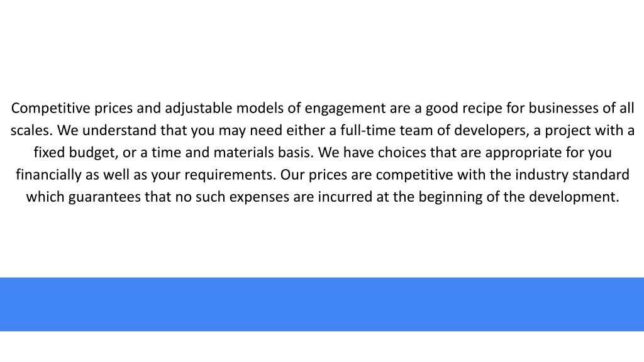The width and height of the screenshot is (644, 362).
Task: Click the word "financially" starting the fourth line
Action: point(48,175)
